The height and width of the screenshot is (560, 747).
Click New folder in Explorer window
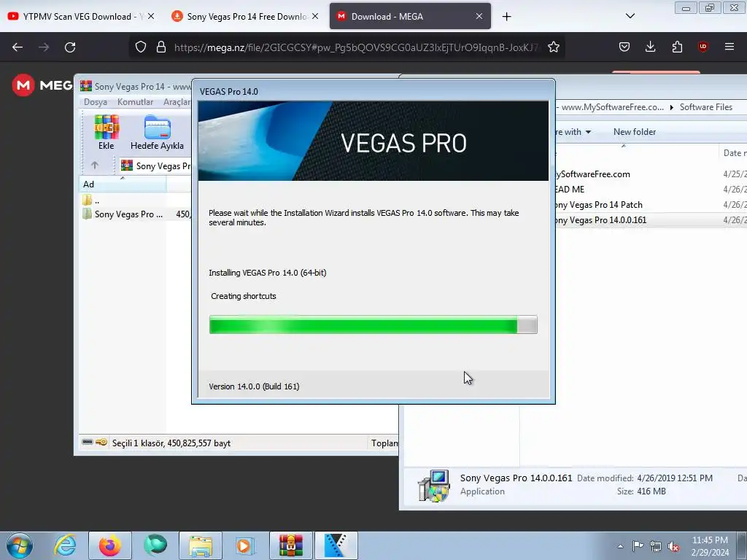(634, 132)
